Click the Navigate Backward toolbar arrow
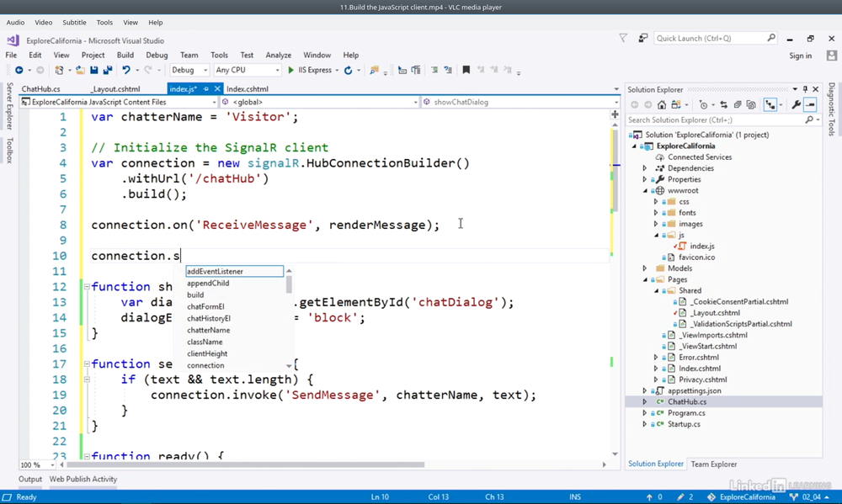This screenshot has height=504, width=842. [19, 70]
